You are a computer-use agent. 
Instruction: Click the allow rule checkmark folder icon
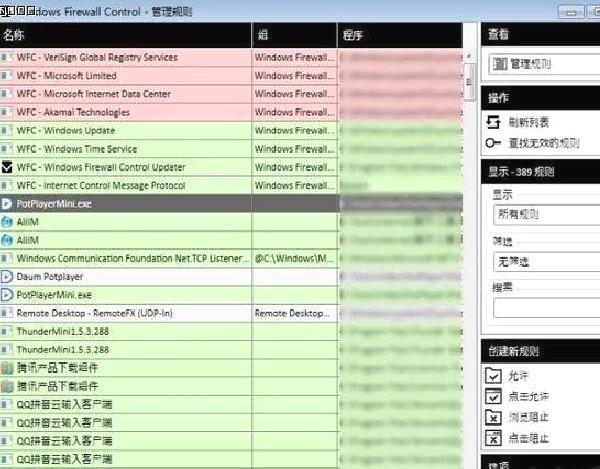[493, 376]
